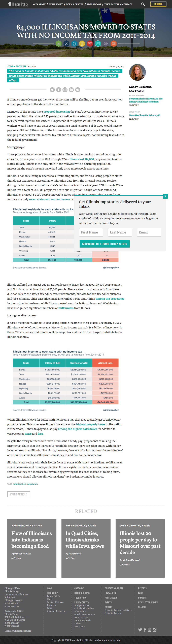The height and width of the screenshot is (644, 172).
Task: Open the search magnifier in header
Action: [x=143, y=4]
